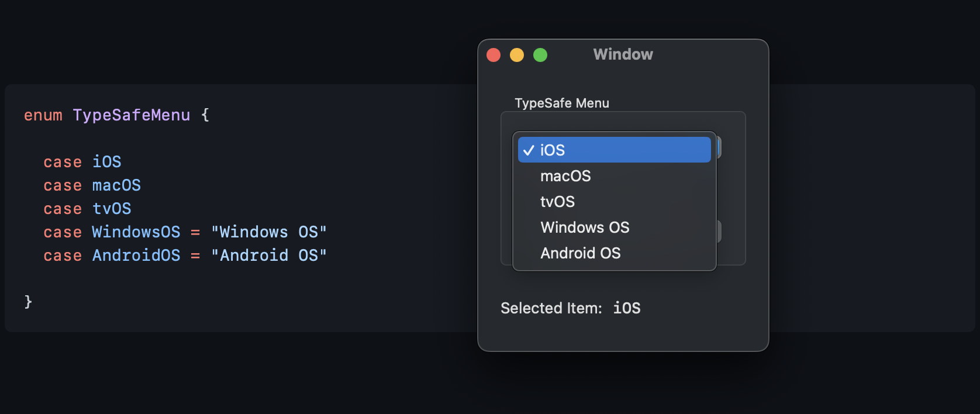The image size is (980, 414).
Task: Select the iOS menu item
Action: coord(614,150)
